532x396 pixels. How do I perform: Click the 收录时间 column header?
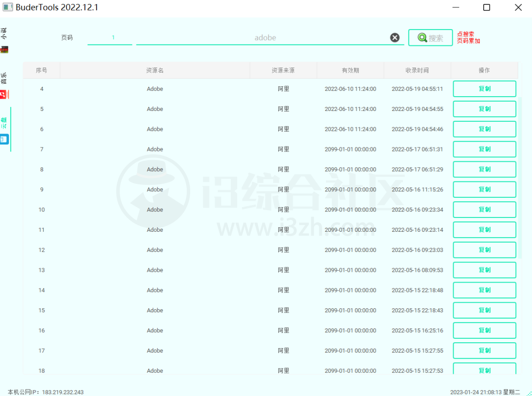417,71
